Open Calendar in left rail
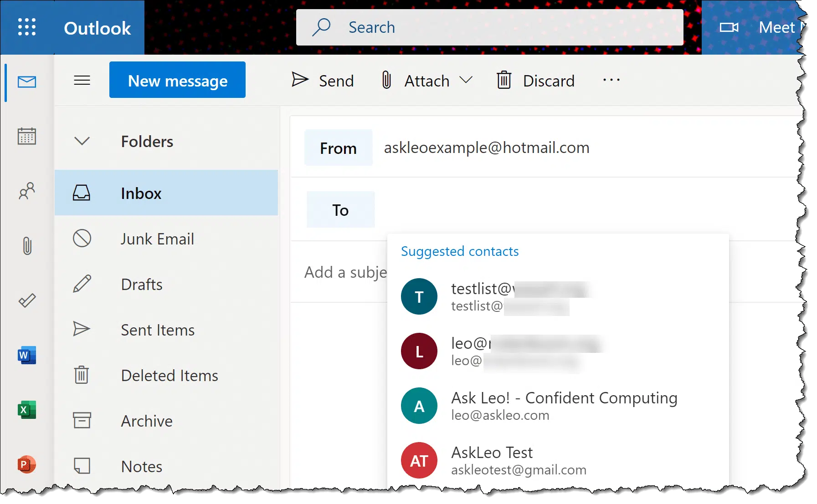 [27, 136]
